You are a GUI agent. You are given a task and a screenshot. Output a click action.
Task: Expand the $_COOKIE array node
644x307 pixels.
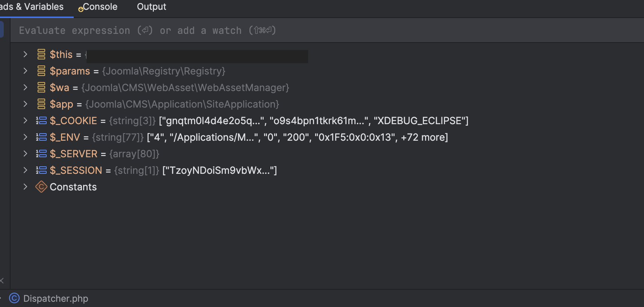(x=25, y=120)
